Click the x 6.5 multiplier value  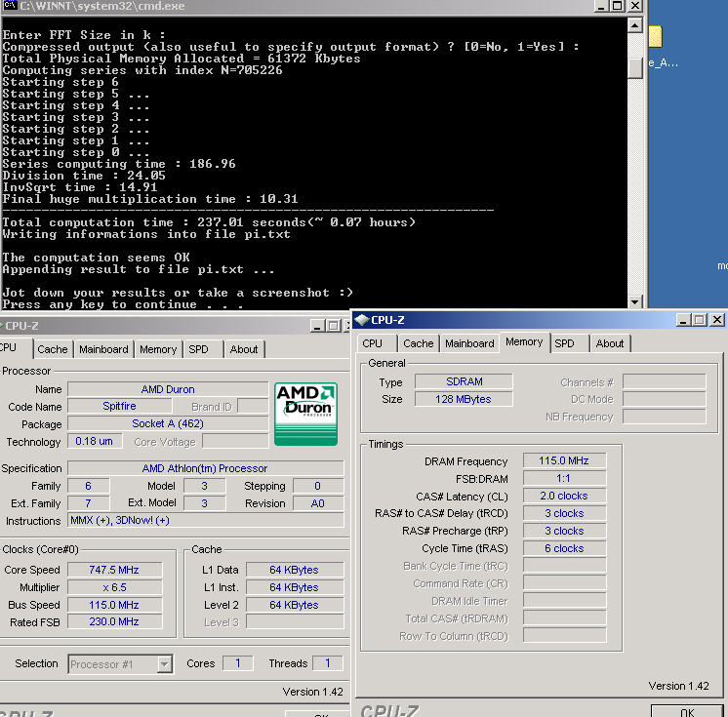click(x=115, y=587)
